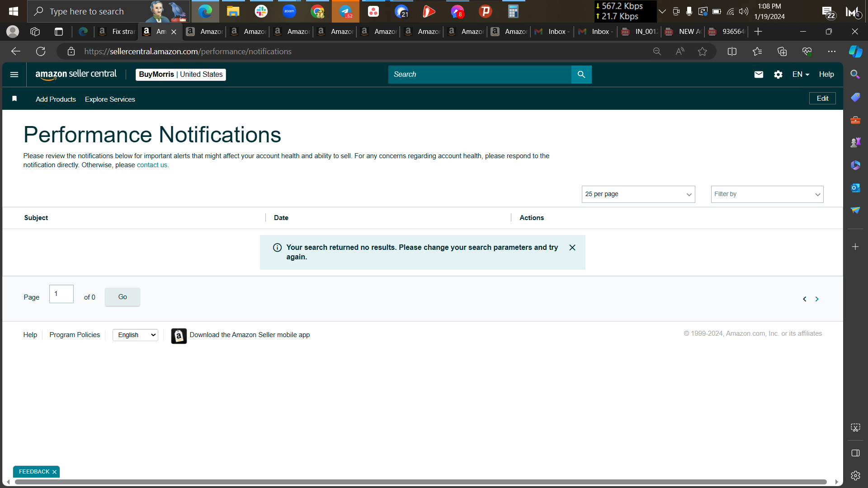Click the Help link in the header
This screenshot has width=868, height=488.
click(826, 75)
